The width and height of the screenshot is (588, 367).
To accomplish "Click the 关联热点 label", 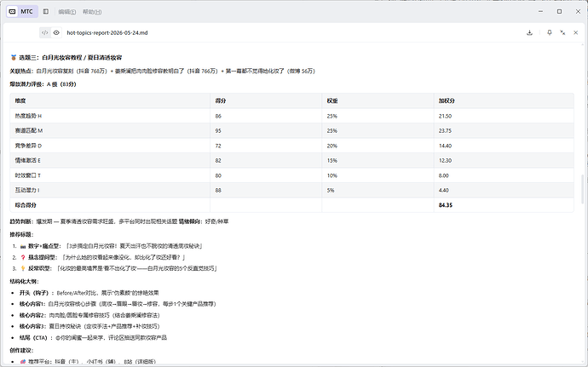I will 21,71.
